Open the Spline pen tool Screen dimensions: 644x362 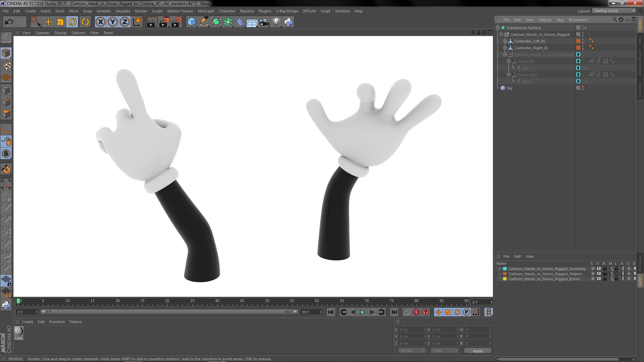point(204,22)
